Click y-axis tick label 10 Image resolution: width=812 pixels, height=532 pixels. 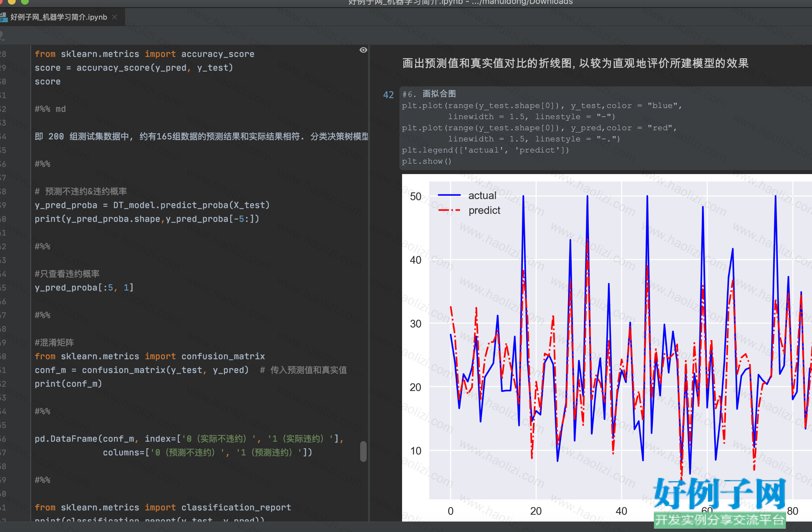(415, 451)
